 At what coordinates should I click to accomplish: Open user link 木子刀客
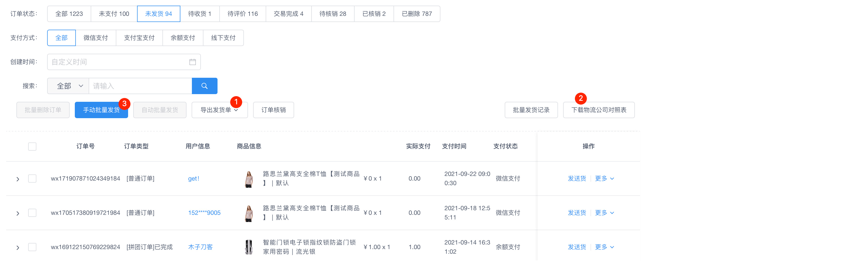point(200,247)
